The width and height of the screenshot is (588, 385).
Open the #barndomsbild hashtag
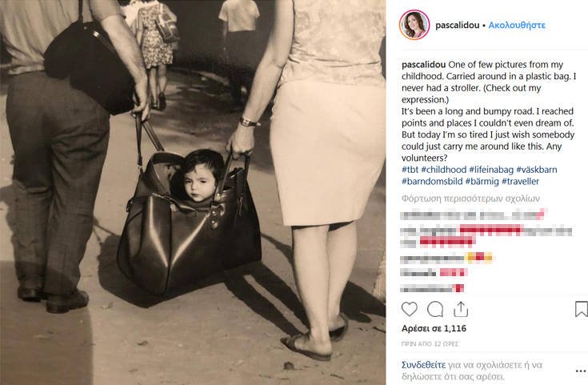pos(432,182)
